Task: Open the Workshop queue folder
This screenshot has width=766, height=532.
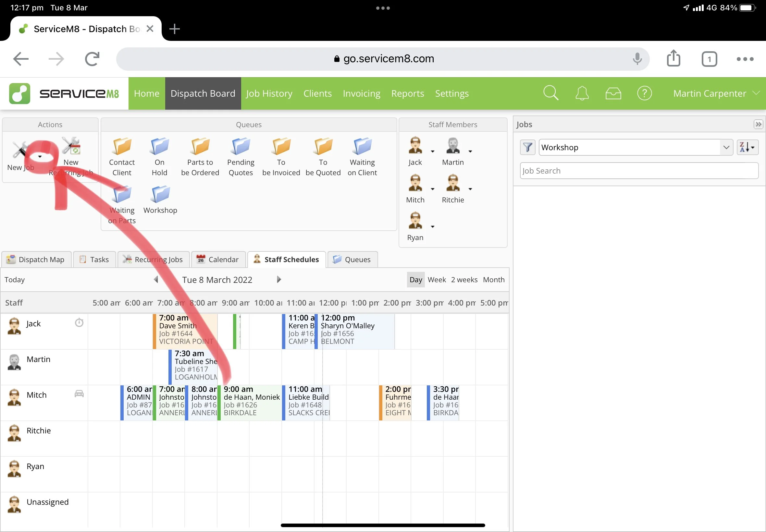Action: pyautogui.click(x=160, y=195)
